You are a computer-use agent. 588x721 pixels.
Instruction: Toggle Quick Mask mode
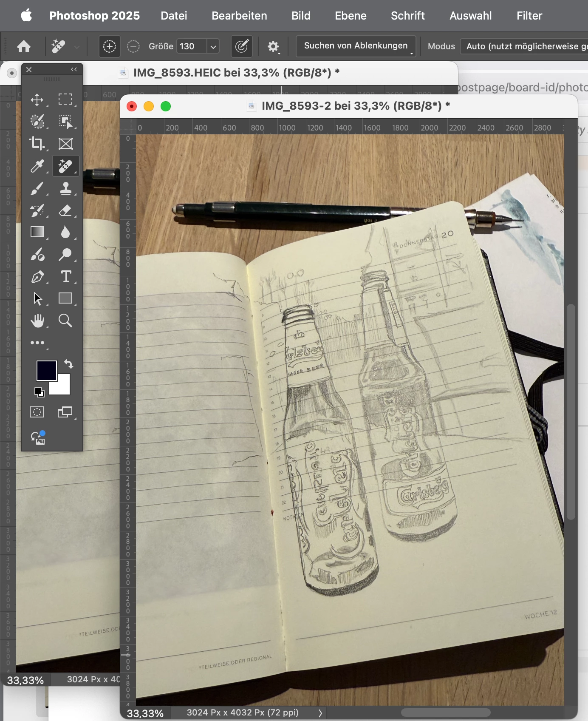coord(37,412)
